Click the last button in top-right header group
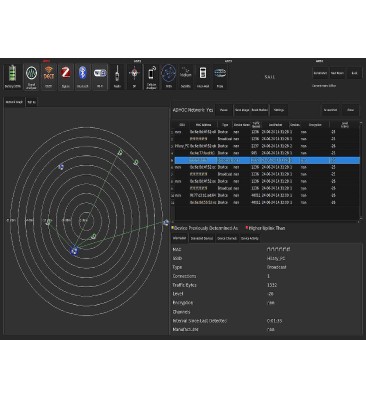This screenshot has width=366, height=398. (354, 73)
